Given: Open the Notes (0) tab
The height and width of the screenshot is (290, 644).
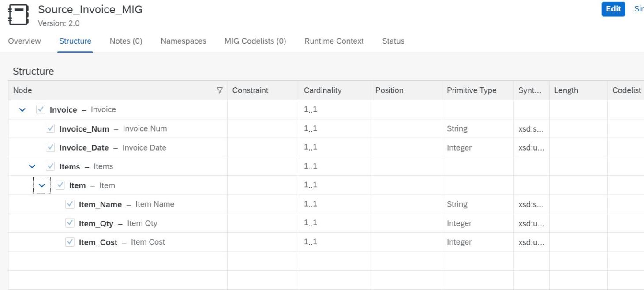Looking at the screenshot, I should [125, 41].
